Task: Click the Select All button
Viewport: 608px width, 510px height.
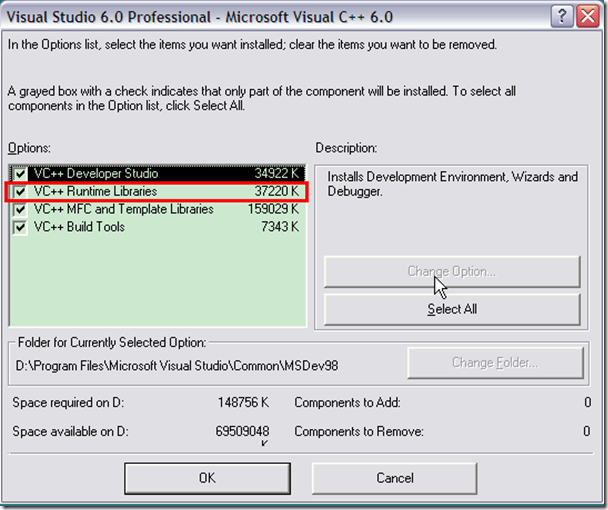Action: pos(452,309)
